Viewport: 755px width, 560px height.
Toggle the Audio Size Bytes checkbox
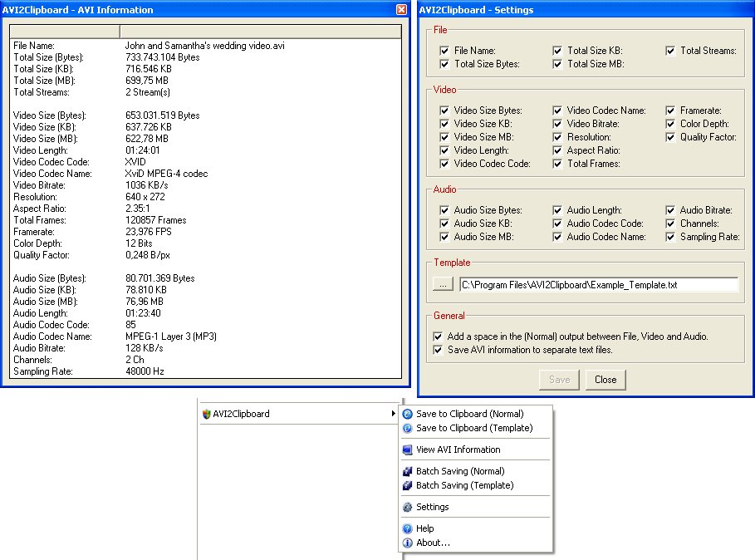444,210
